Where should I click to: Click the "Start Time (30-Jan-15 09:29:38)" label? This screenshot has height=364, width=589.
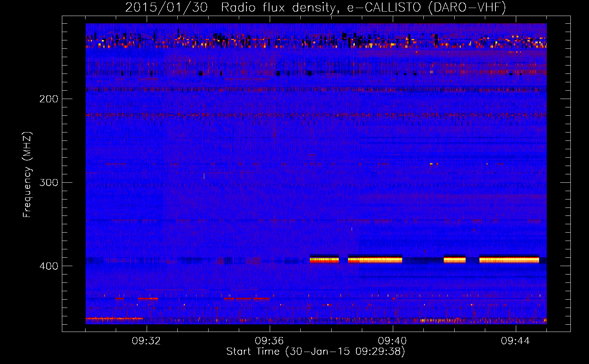pos(316,352)
